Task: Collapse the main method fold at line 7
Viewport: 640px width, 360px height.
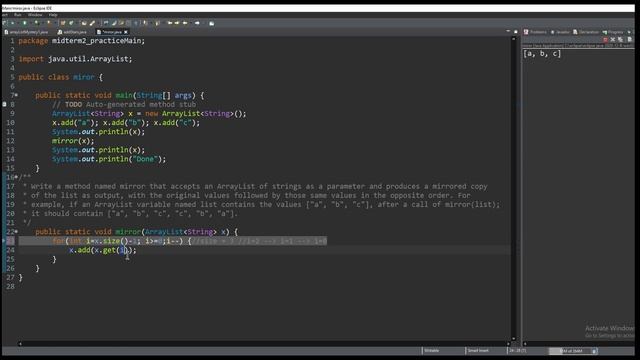Action: (16, 96)
